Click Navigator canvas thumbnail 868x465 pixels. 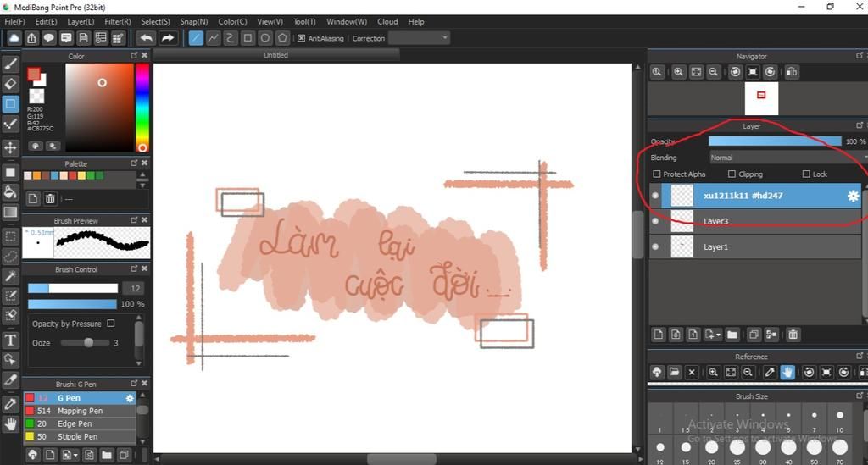click(x=761, y=99)
